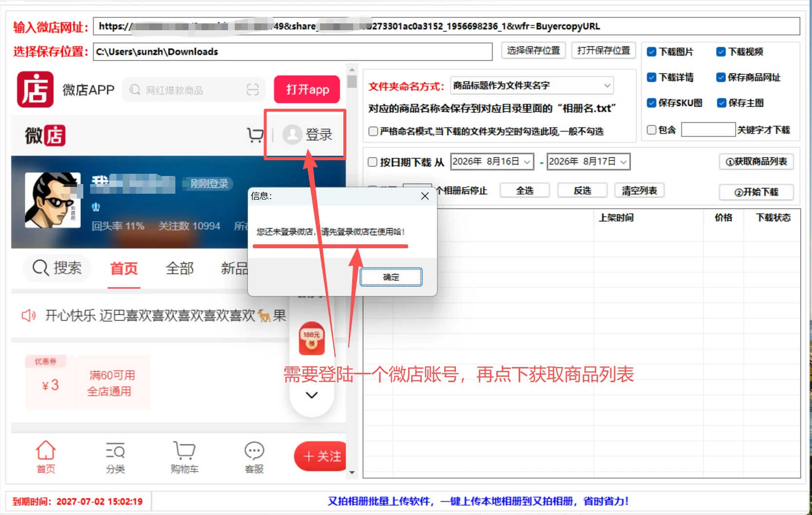Image resolution: width=812 pixels, height=515 pixels.
Task: Click the 开心快乐 迈巴喜欢 announcement text
Action: click(x=166, y=316)
